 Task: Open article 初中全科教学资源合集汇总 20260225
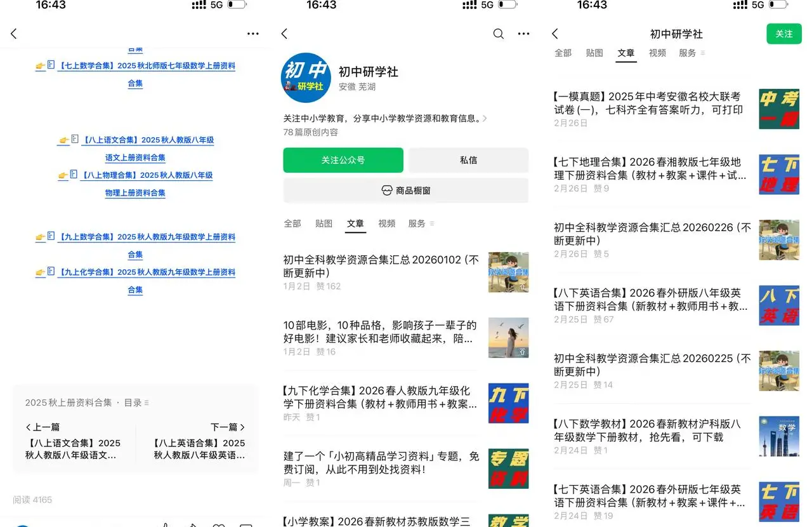652,364
